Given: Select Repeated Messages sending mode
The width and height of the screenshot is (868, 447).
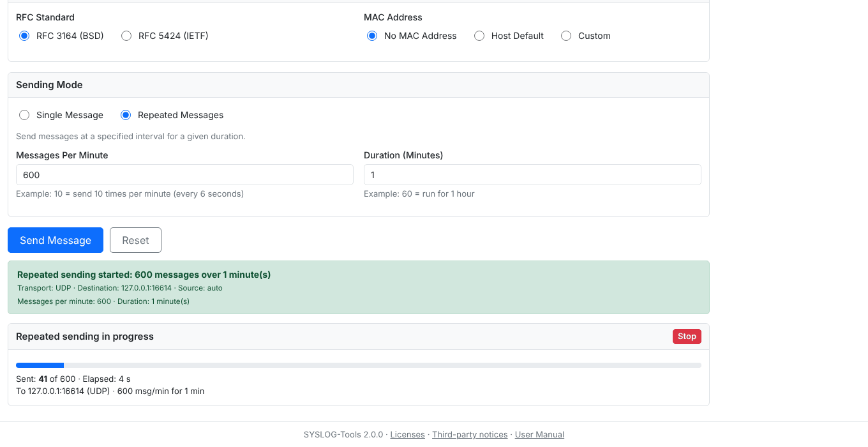Looking at the screenshot, I should [126, 115].
